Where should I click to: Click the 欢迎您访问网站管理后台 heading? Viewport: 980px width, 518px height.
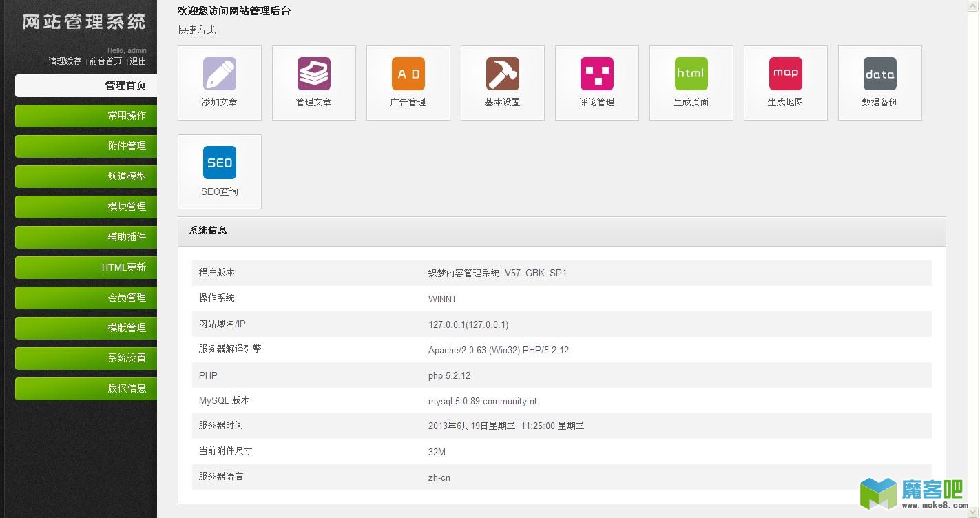click(x=234, y=11)
